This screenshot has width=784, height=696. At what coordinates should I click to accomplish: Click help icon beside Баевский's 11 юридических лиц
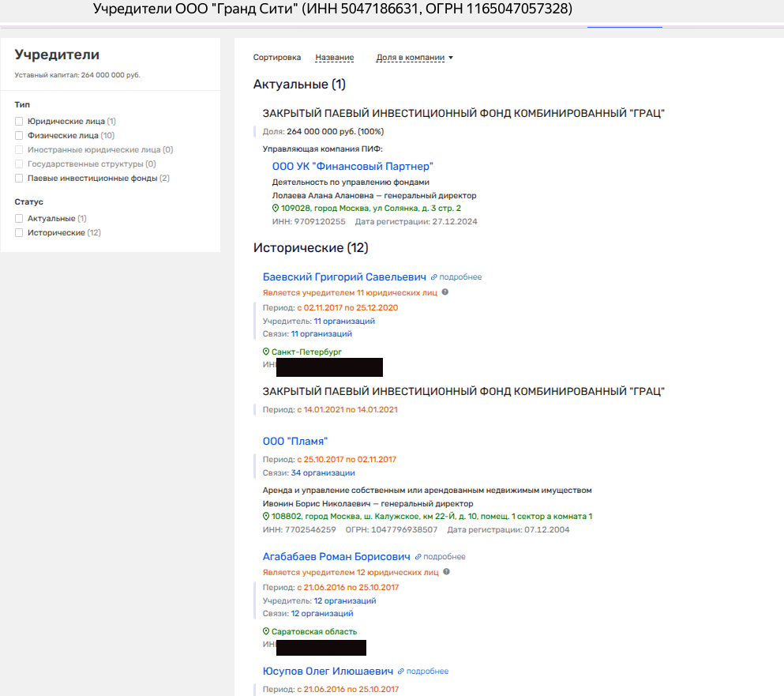click(445, 292)
